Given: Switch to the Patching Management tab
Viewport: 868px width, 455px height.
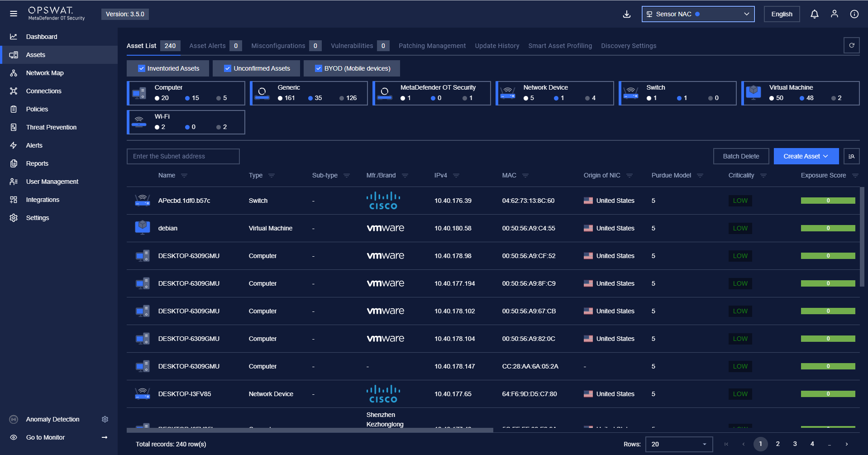Looking at the screenshot, I should [x=432, y=46].
